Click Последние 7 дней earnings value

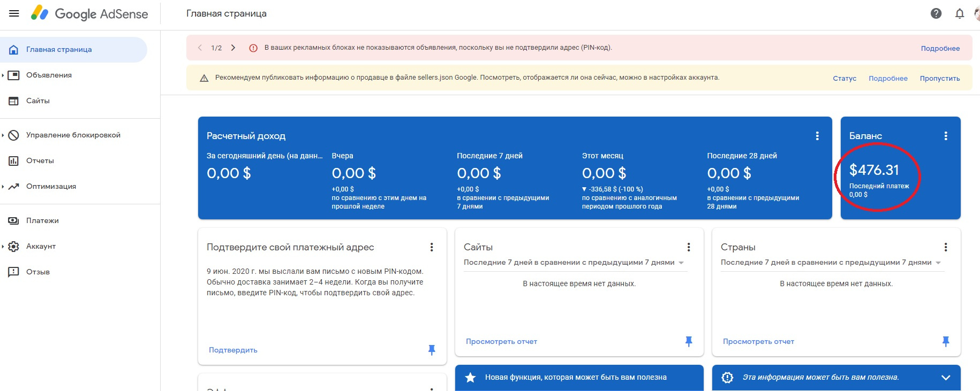click(x=479, y=173)
